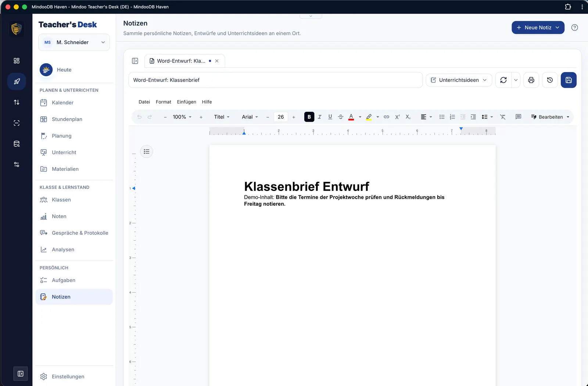Print the note using printer icon
This screenshot has height=386, width=588.
click(x=531, y=80)
